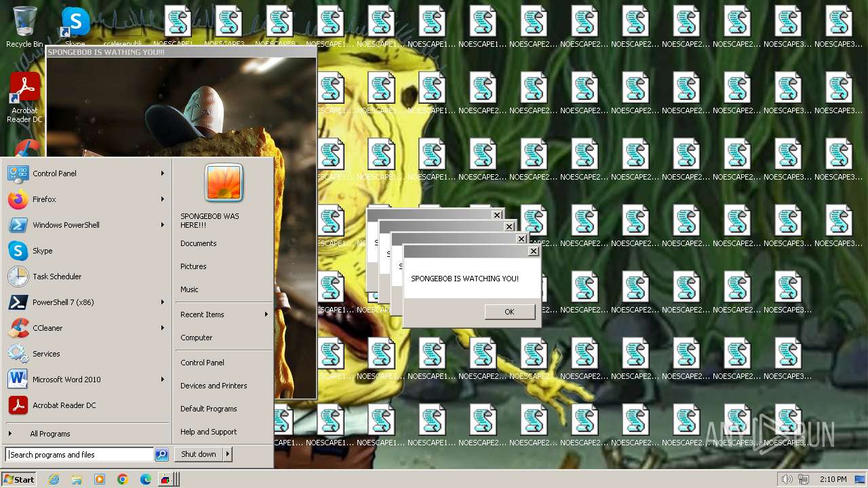Click OK in the SPONGEBOB IS WATCHING YOU dialog
Screen dimensions: 868x488
pyautogui.click(x=510, y=312)
